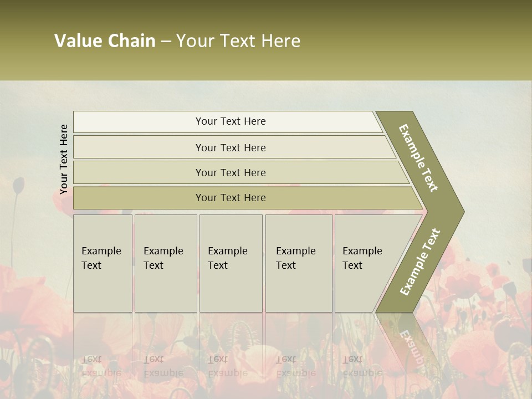Click the darkest bottom "Your Text Here" bar

(230, 198)
